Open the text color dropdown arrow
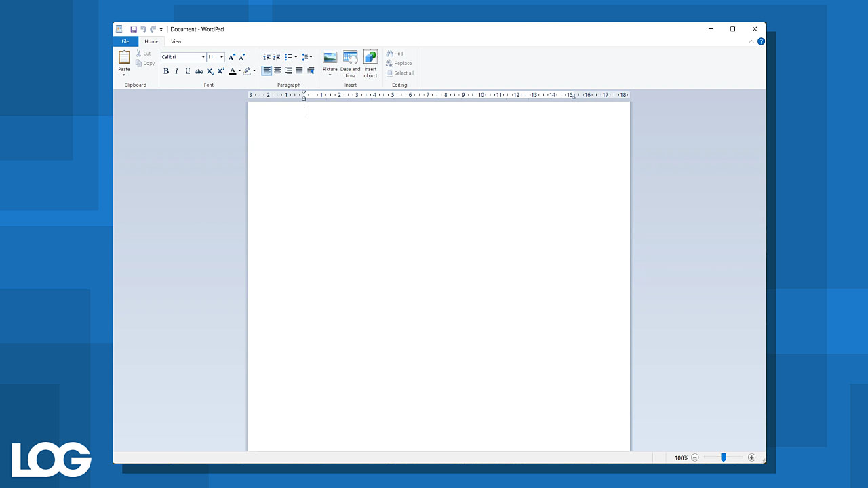 (239, 71)
